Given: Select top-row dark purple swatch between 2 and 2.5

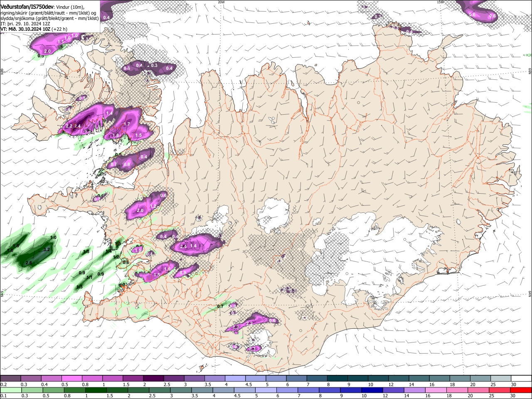Looking at the screenshot, I should pos(153,379).
